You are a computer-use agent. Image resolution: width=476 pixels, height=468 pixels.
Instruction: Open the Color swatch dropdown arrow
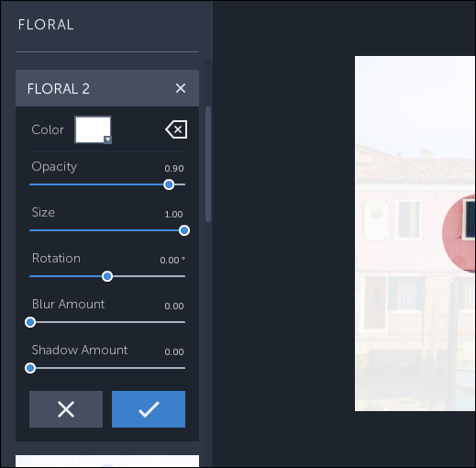pos(107,139)
